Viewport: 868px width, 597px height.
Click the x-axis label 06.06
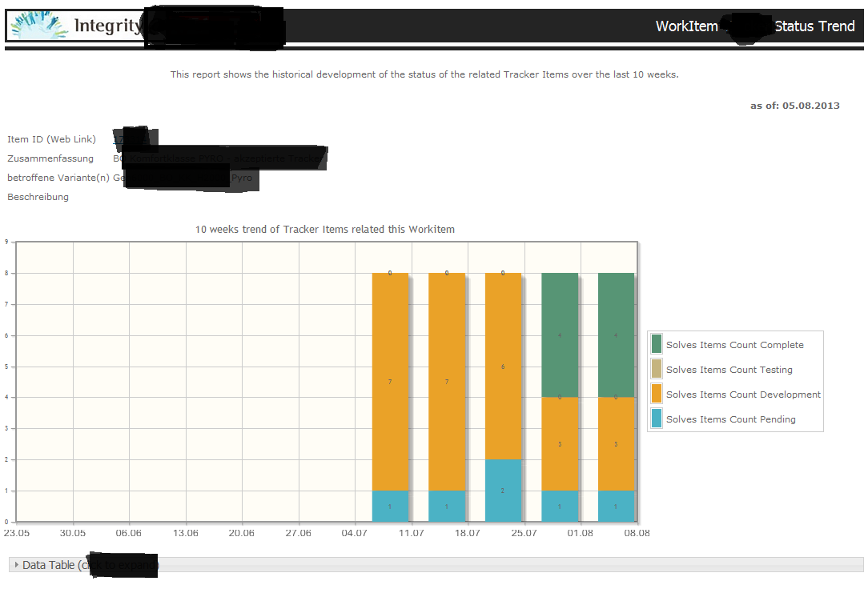pos(128,533)
